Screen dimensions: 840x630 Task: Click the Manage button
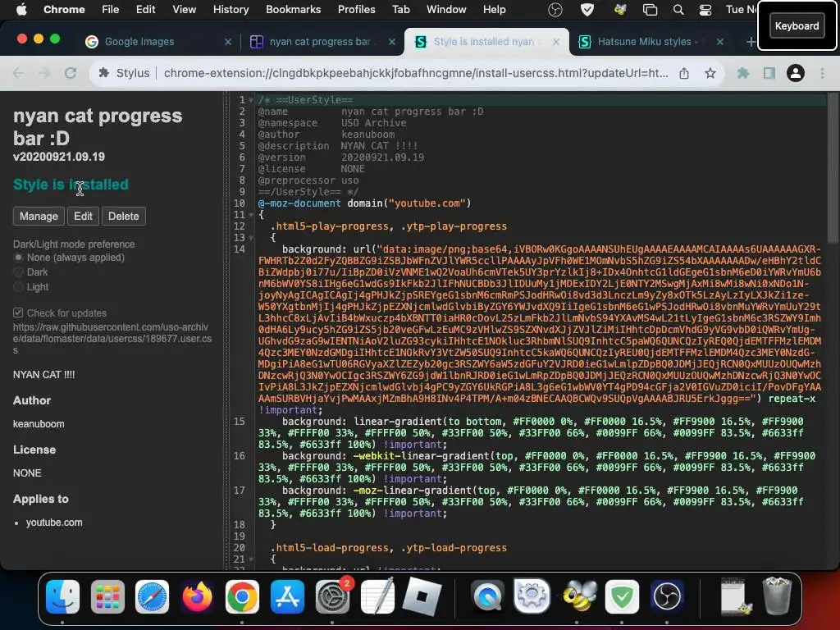coord(39,217)
